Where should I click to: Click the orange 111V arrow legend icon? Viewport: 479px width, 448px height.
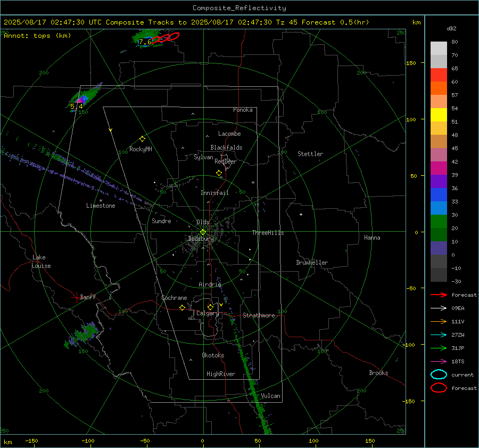(x=439, y=321)
